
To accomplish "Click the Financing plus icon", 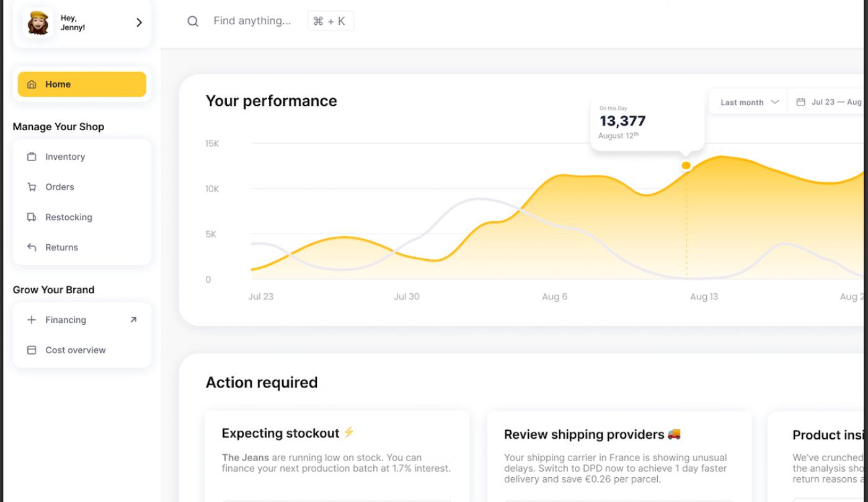I will coord(32,320).
